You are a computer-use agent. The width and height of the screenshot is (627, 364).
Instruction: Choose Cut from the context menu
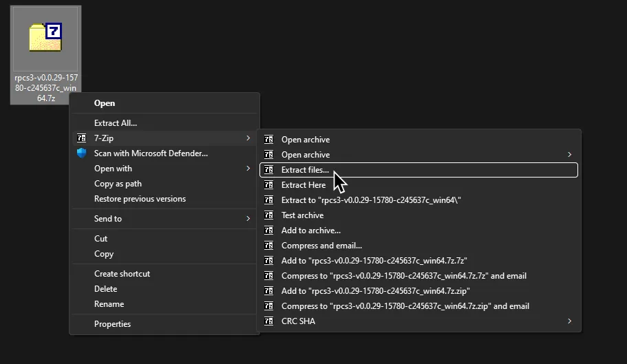coord(164,239)
